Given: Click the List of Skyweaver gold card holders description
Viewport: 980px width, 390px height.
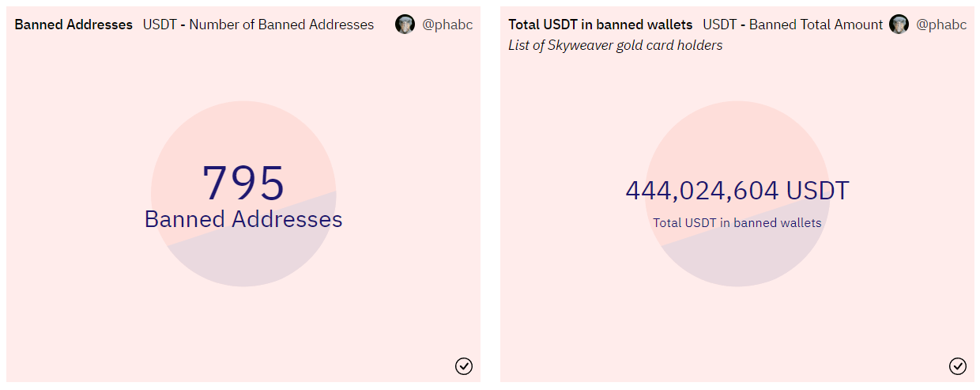Looking at the screenshot, I should (616, 45).
